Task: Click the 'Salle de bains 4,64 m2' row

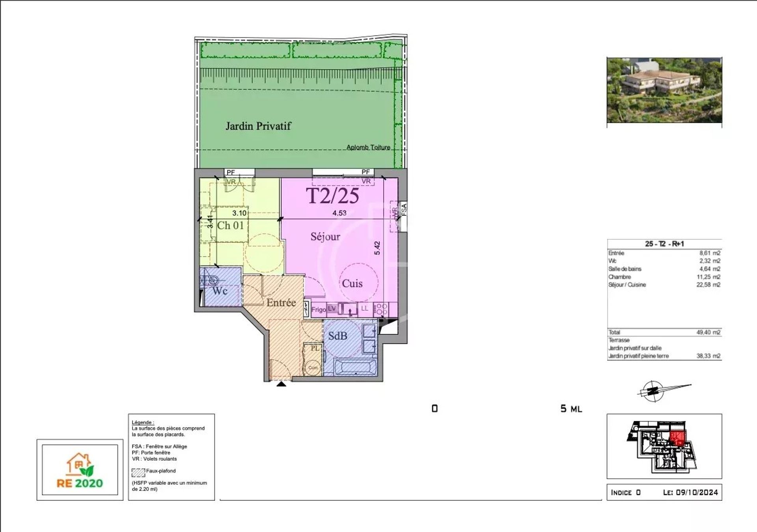Action: tap(664, 269)
